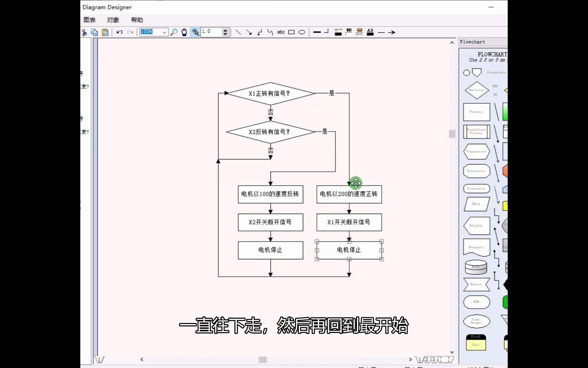Click the horizontal scroll left arrow

click(x=142, y=359)
